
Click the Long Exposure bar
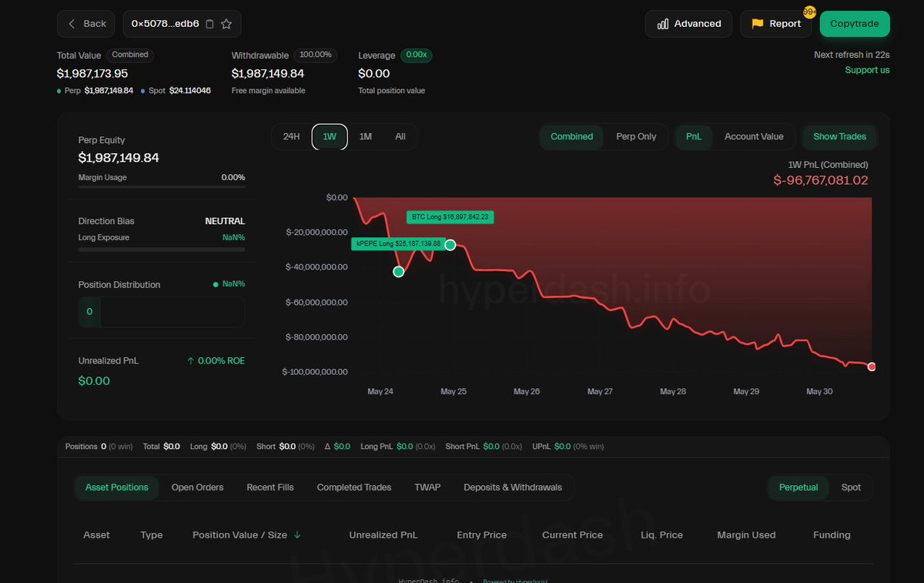pyautogui.click(x=162, y=250)
